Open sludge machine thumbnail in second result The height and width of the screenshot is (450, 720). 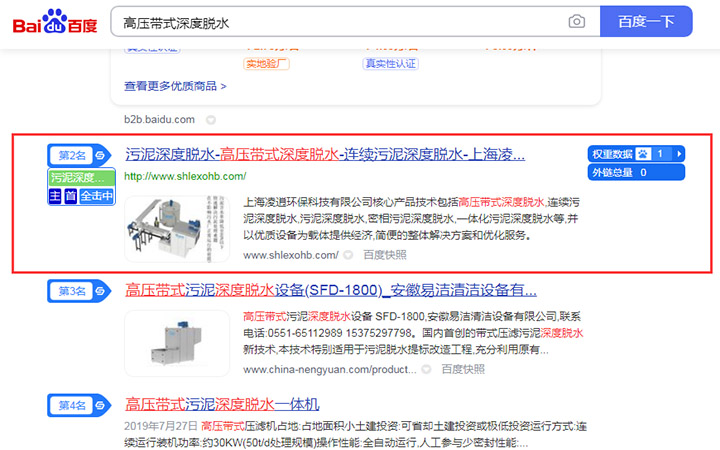click(x=177, y=229)
